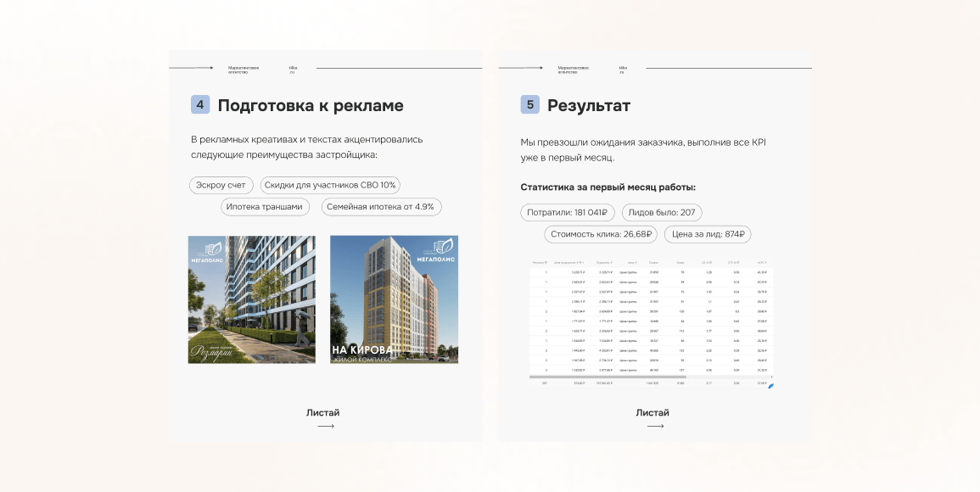Click 'Листай' on the Подготовка к рекламе card
The height and width of the screenshot is (492, 980).
click(x=323, y=412)
